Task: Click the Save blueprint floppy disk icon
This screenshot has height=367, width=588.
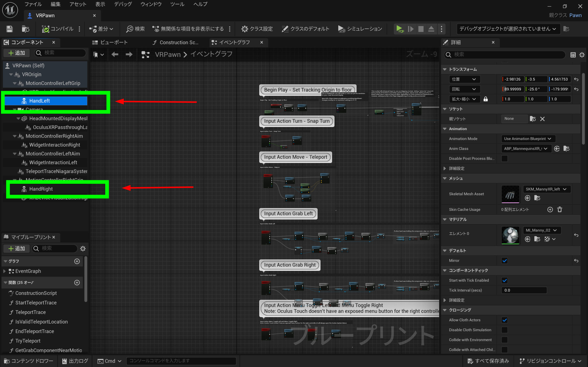Action: [9, 29]
